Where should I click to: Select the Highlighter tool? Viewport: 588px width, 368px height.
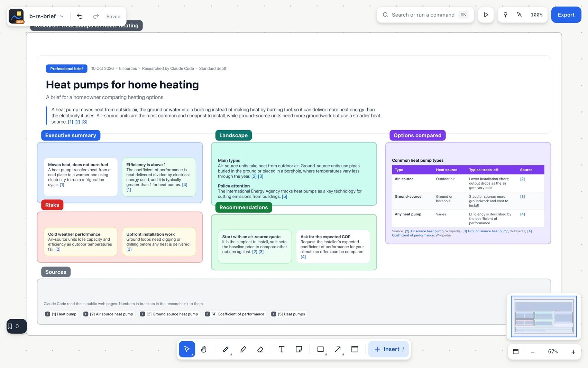click(243, 349)
